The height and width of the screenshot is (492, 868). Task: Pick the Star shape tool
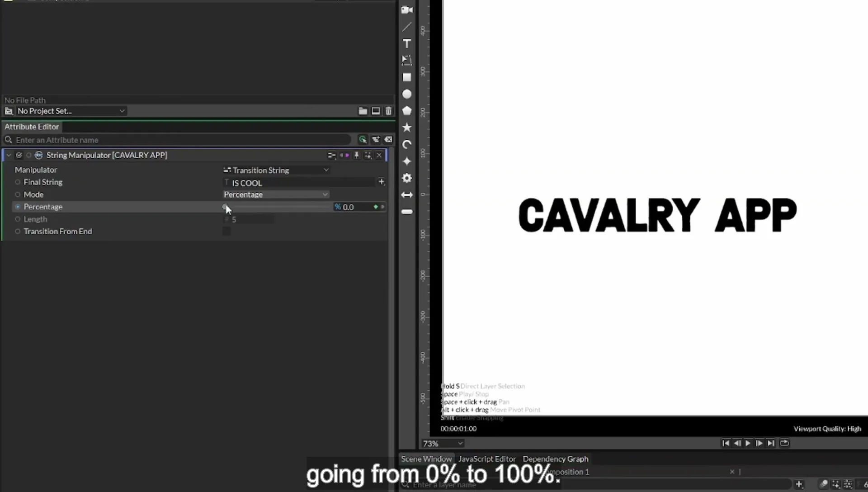(x=407, y=128)
